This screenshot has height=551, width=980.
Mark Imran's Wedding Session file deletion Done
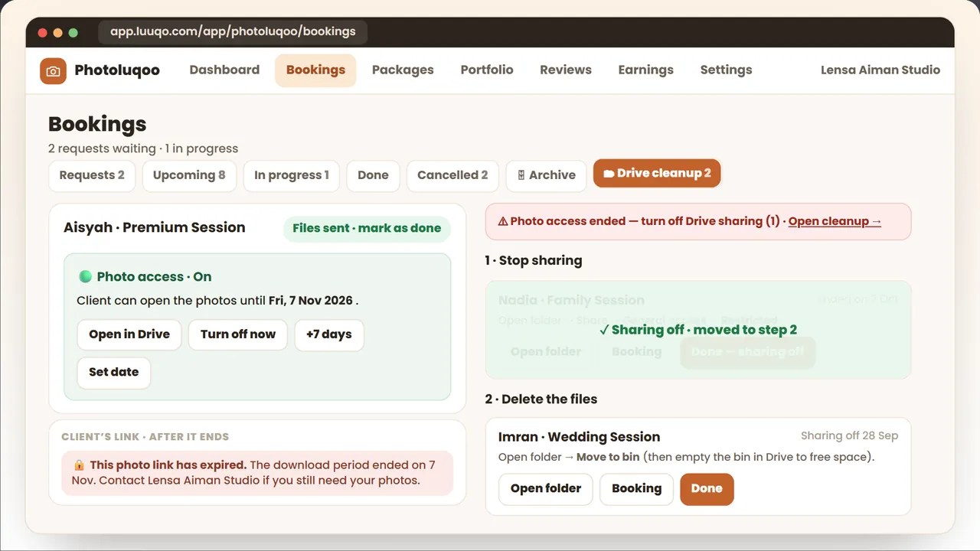pyautogui.click(x=707, y=489)
